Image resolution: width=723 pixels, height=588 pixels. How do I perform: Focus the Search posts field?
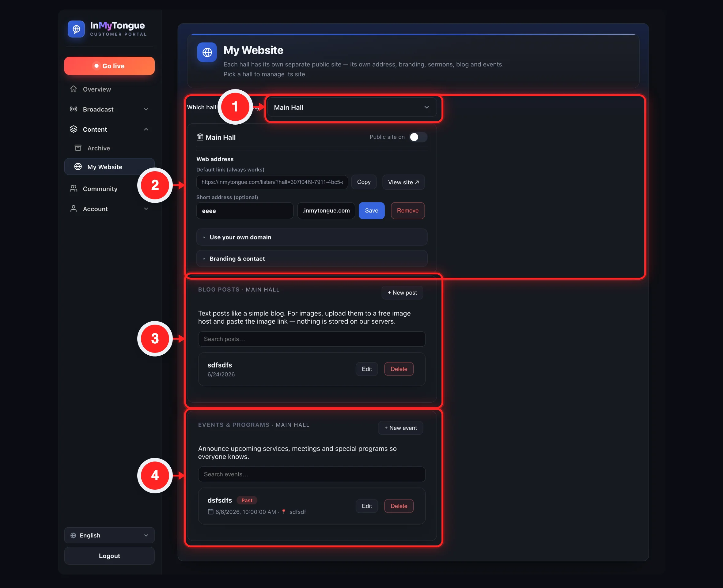pyautogui.click(x=312, y=339)
